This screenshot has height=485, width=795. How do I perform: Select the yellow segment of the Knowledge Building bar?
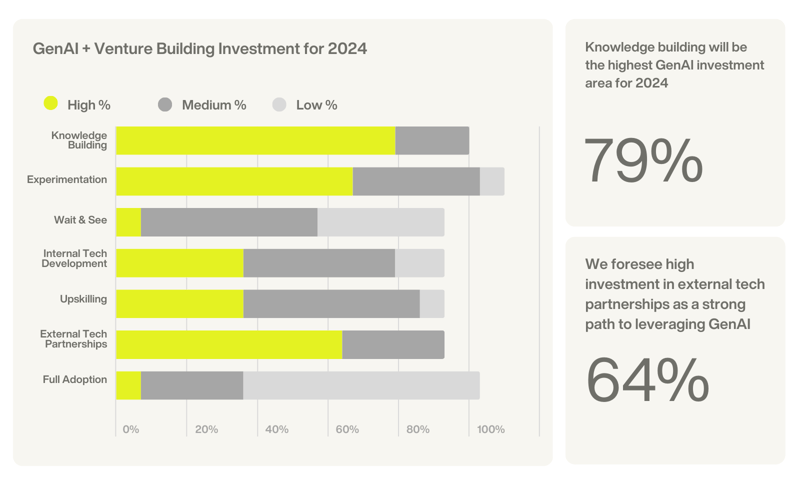(255, 141)
